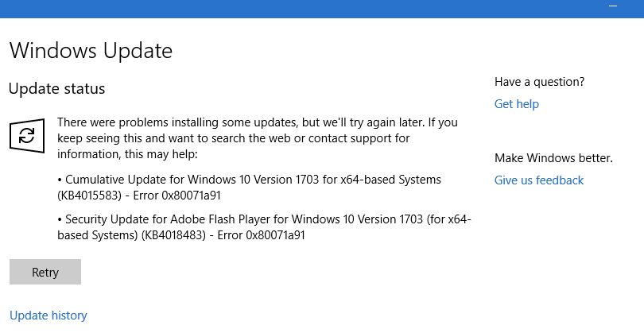Click the "Make Windows better." text
Viewport: 644px width, 333px height.
point(553,157)
